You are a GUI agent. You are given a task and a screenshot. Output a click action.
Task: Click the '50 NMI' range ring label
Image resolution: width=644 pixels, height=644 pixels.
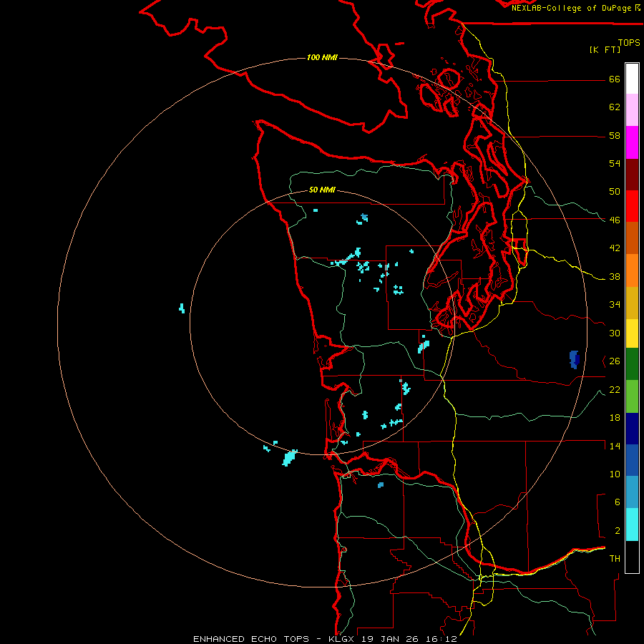click(322, 190)
